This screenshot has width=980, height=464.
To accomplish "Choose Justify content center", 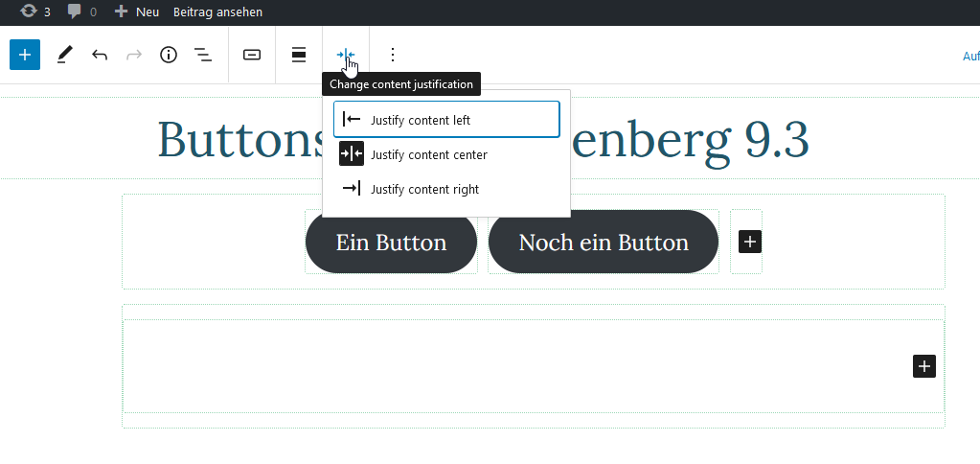I will pos(446,153).
